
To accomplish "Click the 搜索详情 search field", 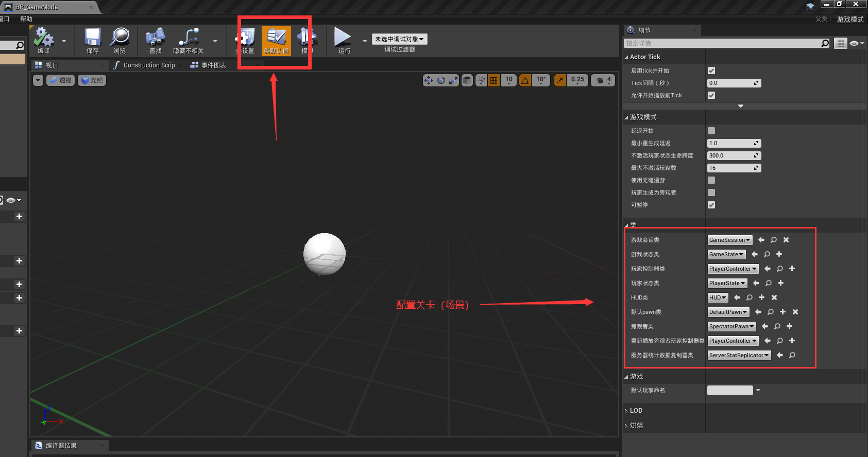I will tap(721, 43).
